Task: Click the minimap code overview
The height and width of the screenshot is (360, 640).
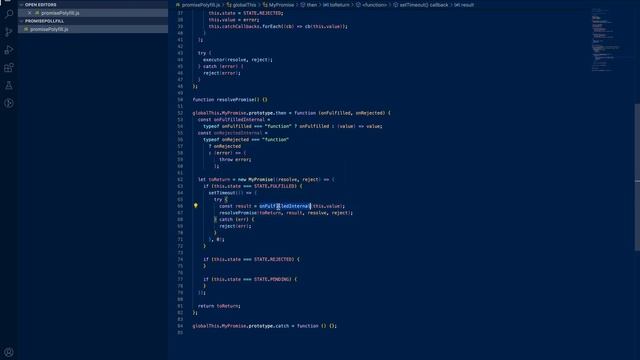Action: pyautogui.click(x=605, y=41)
